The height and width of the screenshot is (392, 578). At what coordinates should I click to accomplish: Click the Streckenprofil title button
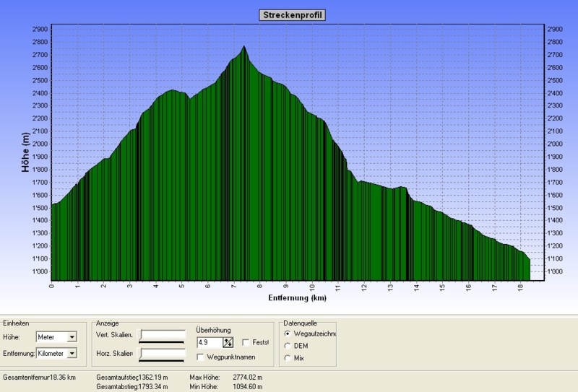click(292, 15)
